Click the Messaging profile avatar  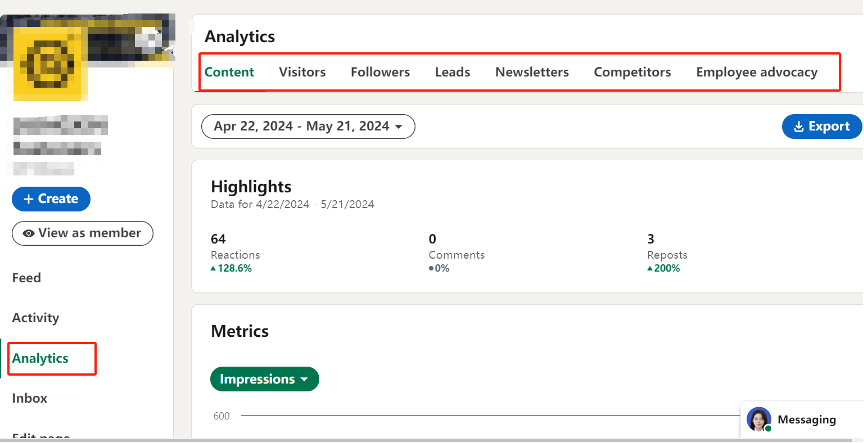click(759, 419)
